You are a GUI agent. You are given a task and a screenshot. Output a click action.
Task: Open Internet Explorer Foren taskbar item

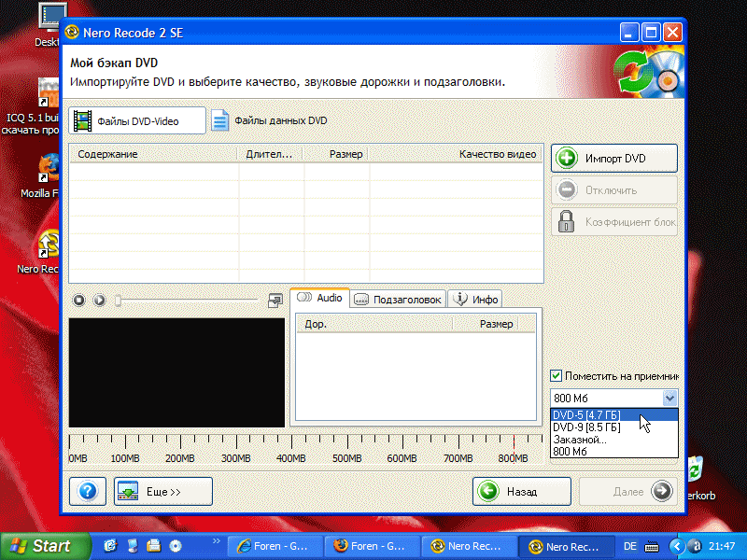click(x=275, y=546)
